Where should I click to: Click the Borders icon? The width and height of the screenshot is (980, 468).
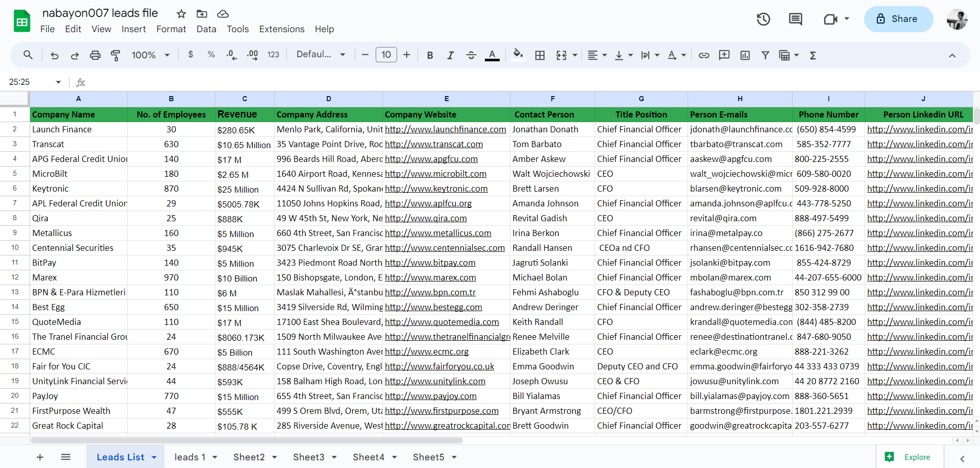click(x=540, y=55)
